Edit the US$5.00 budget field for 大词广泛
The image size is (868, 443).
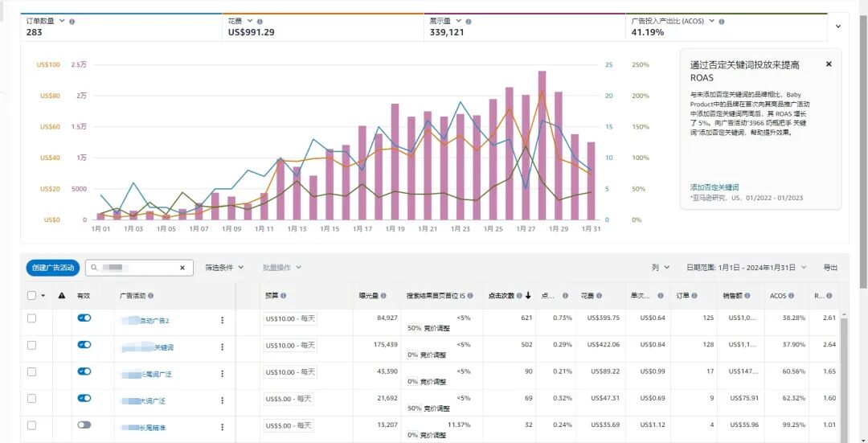(x=288, y=399)
